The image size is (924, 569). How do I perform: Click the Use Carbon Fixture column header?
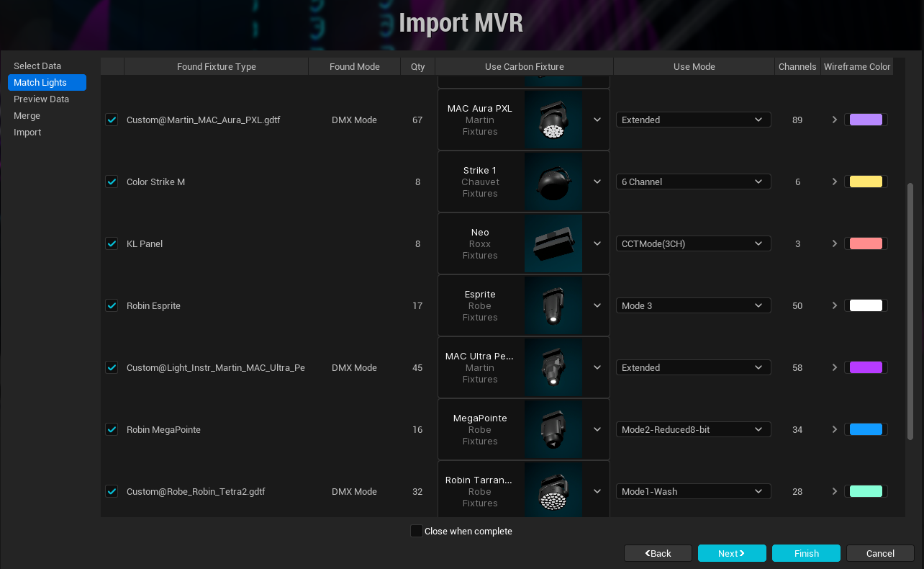click(x=525, y=66)
